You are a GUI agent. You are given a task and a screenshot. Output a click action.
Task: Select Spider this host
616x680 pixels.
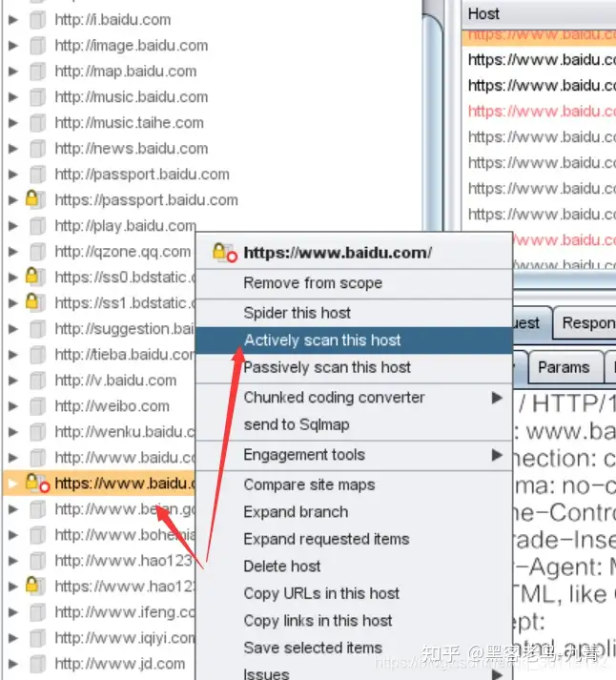(354, 313)
